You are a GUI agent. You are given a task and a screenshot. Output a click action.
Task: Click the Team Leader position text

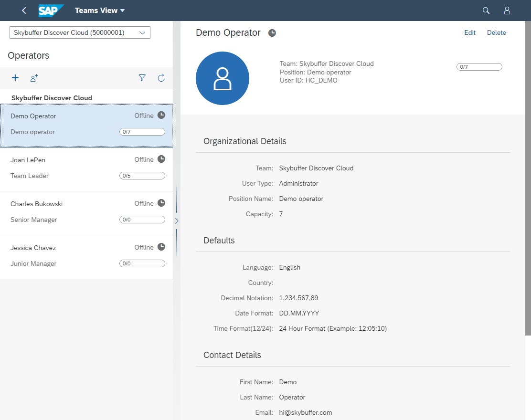30,176
